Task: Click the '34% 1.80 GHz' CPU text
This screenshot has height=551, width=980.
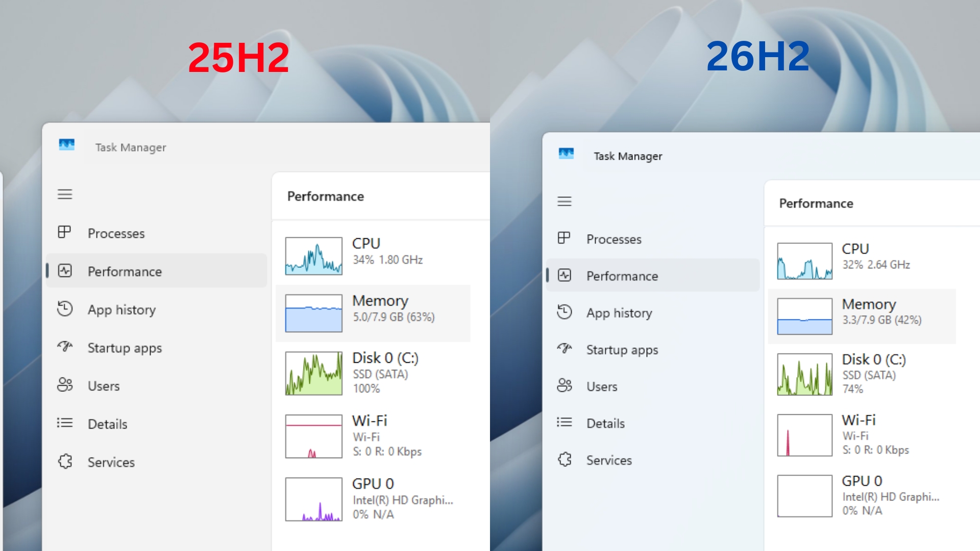Action: coord(388,260)
